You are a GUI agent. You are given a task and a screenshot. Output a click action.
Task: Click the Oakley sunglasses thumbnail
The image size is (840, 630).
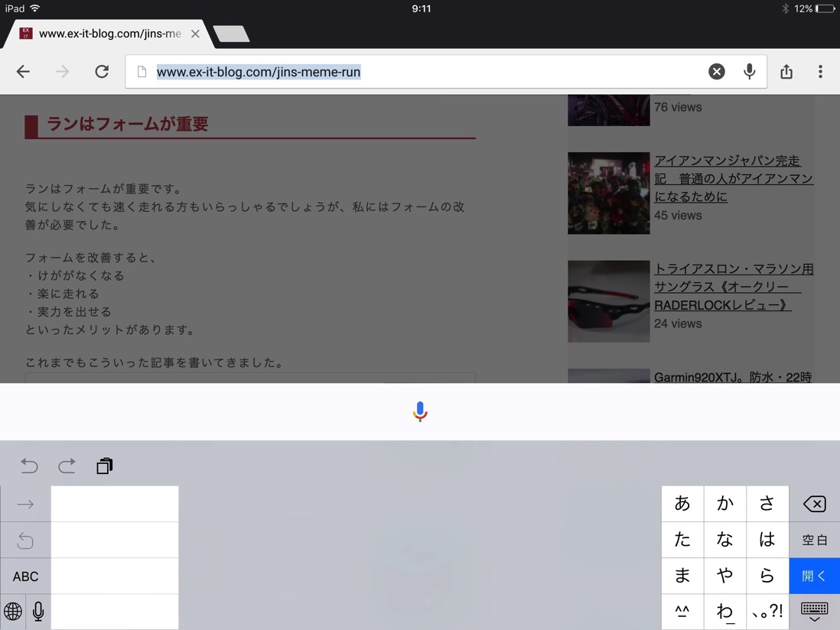(x=608, y=301)
